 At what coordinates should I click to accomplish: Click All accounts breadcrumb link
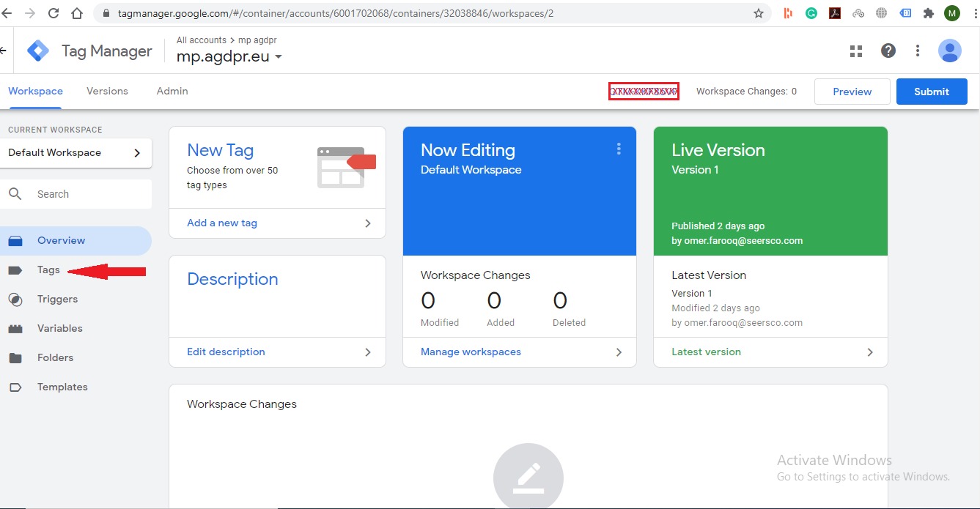point(202,40)
